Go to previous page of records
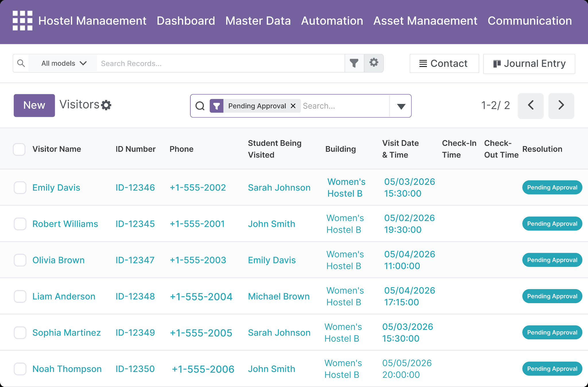 point(531,106)
